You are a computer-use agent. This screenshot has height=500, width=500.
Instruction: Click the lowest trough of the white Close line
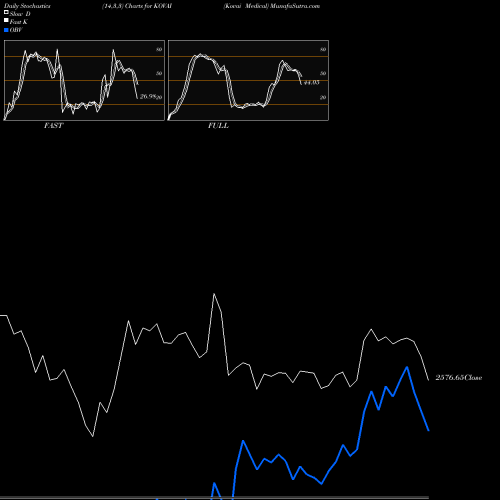point(93,436)
